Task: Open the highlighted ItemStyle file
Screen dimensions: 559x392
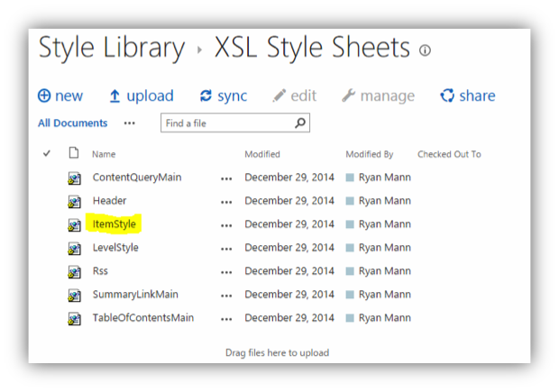Action: (x=115, y=224)
